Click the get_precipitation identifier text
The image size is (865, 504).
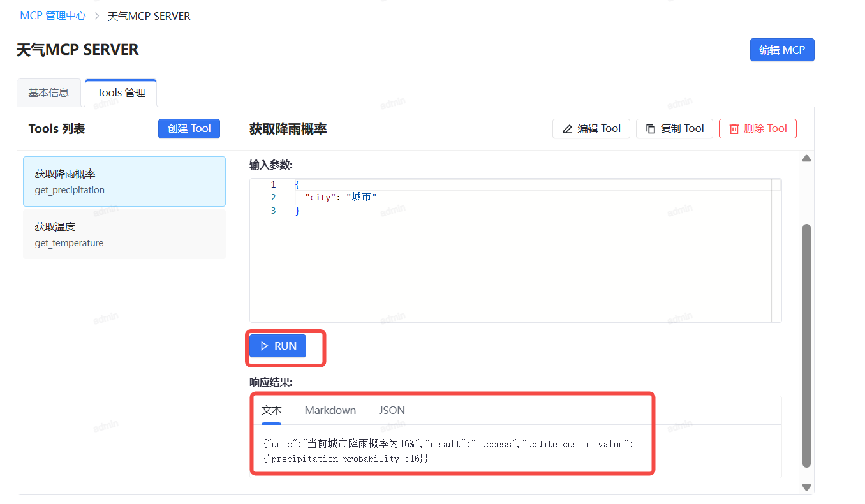[70, 190]
